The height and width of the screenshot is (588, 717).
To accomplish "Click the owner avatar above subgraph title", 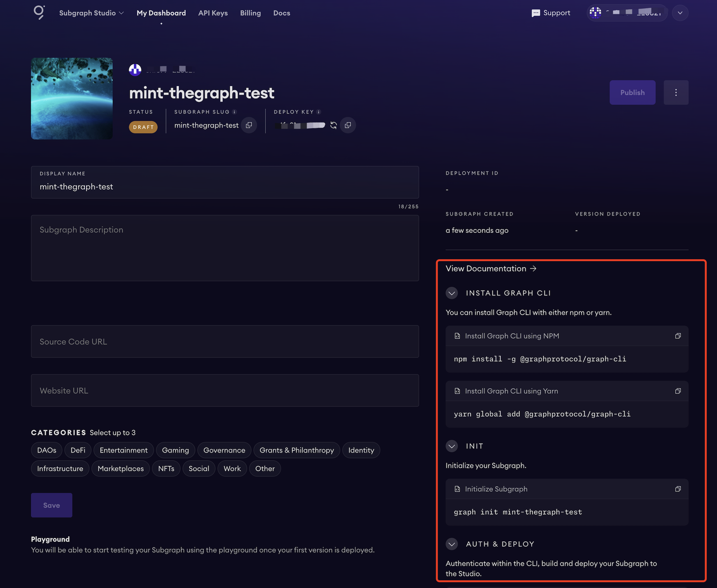I will [x=135, y=70].
